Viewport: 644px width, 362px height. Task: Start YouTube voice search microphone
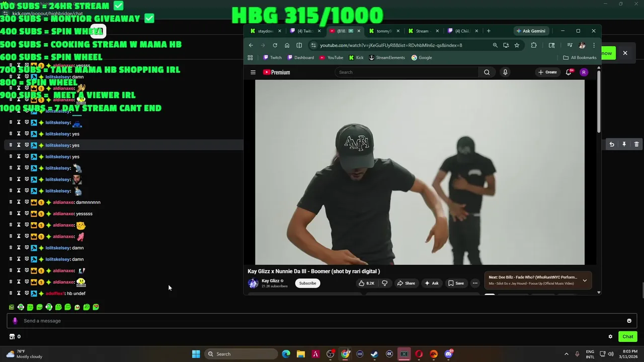click(x=505, y=72)
